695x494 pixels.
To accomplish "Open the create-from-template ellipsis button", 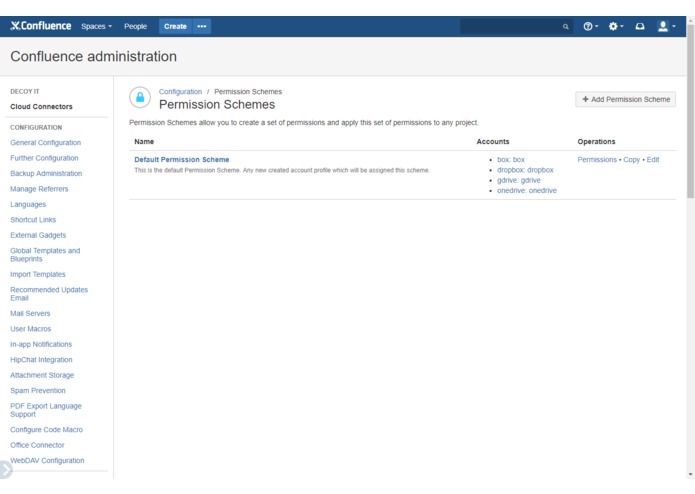I will (x=202, y=26).
